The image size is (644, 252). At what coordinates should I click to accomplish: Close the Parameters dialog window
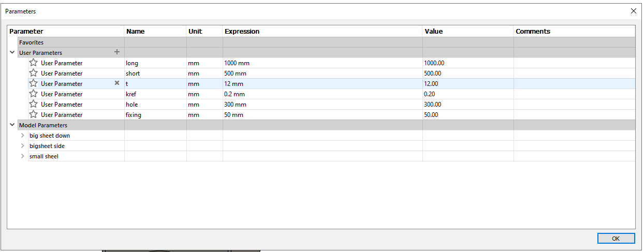(634, 11)
